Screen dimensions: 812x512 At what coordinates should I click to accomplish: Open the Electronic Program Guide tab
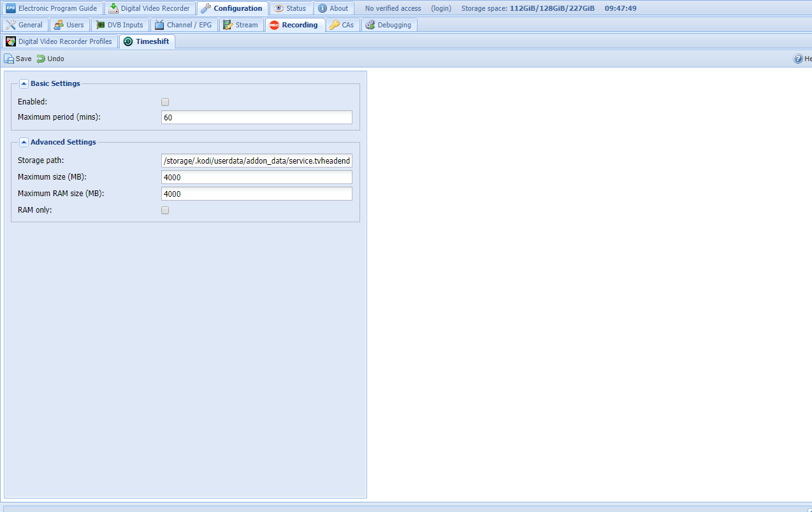[52, 8]
